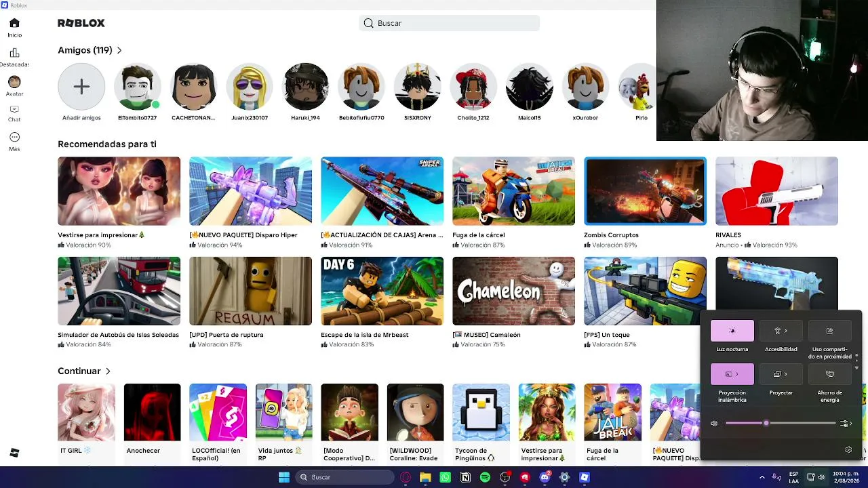The width and height of the screenshot is (868, 488).
Task: Open File Explorer from the taskbar
Action: pos(425,477)
